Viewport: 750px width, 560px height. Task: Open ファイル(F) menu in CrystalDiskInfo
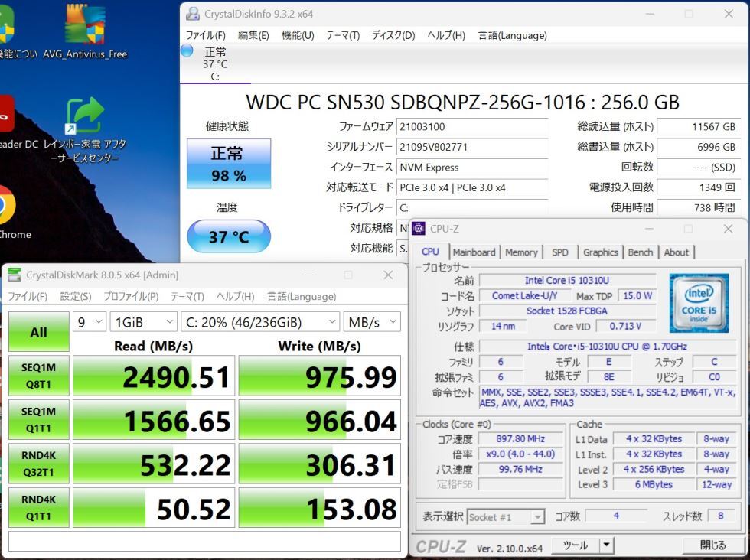206,35
